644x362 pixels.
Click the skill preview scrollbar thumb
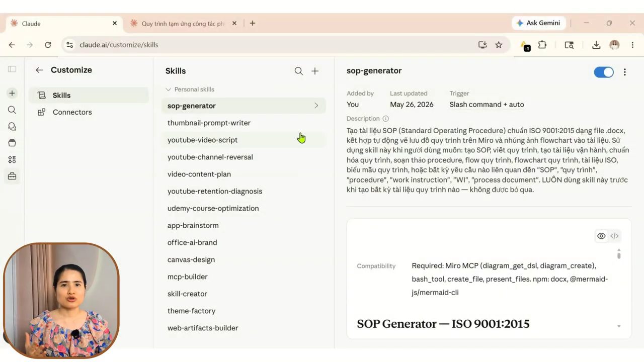pos(619,255)
